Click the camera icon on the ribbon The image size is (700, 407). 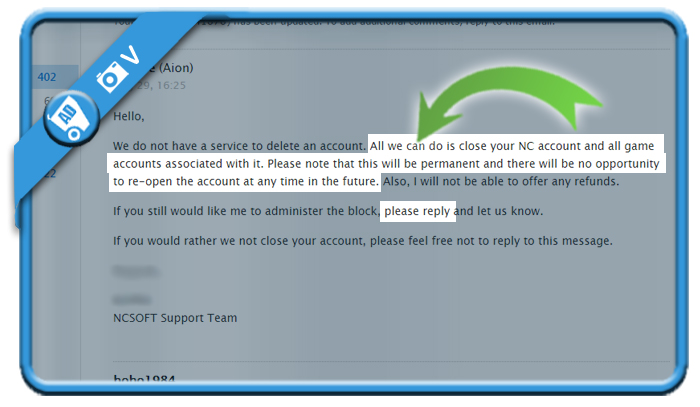coord(109,77)
